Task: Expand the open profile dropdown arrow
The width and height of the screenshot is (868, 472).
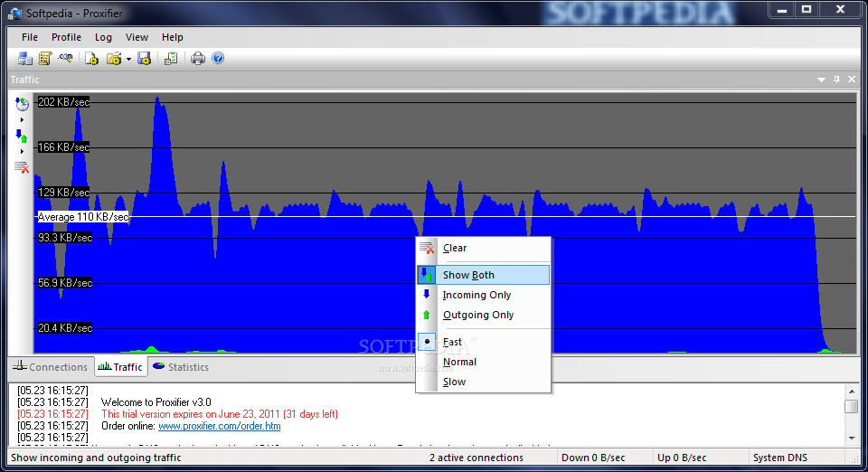Action: [128, 59]
